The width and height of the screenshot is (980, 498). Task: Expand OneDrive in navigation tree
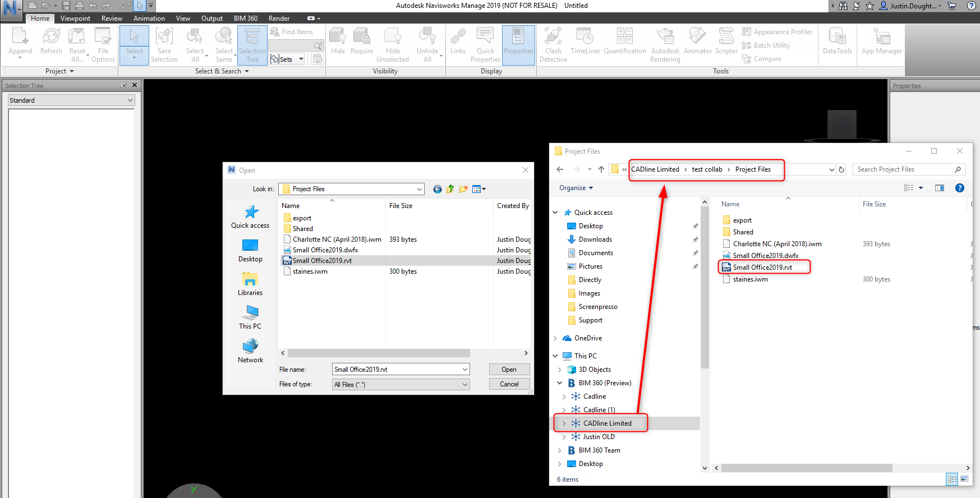pos(555,338)
